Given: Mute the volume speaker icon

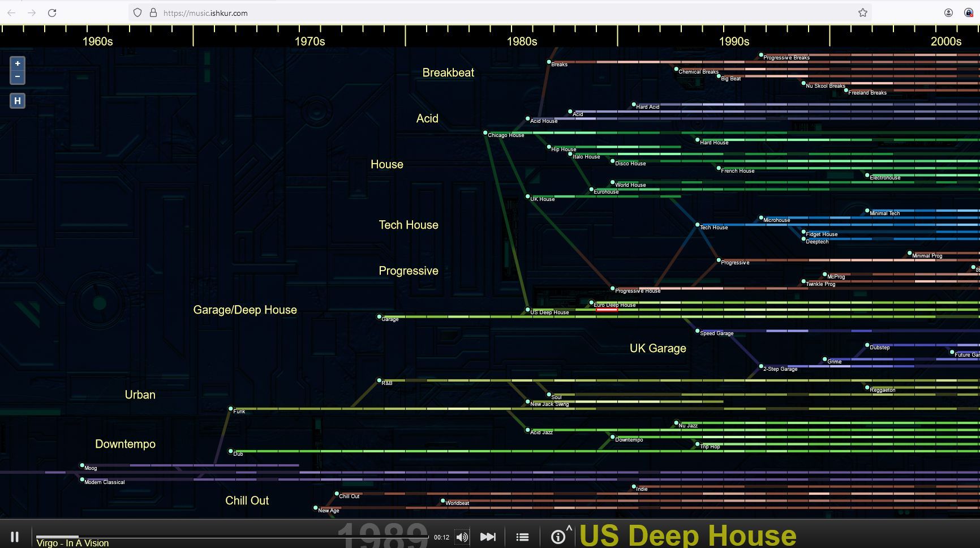Looking at the screenshot, I should pos(462,537).
